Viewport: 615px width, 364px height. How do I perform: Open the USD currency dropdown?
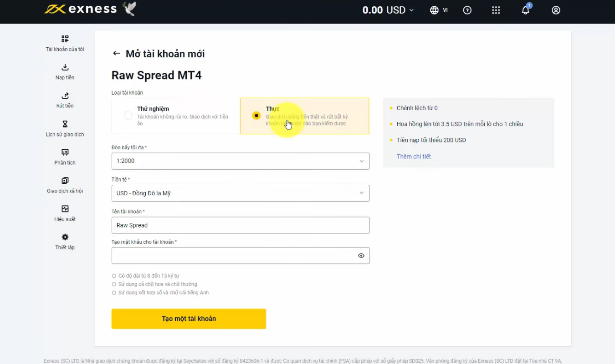tap(241, 193)
